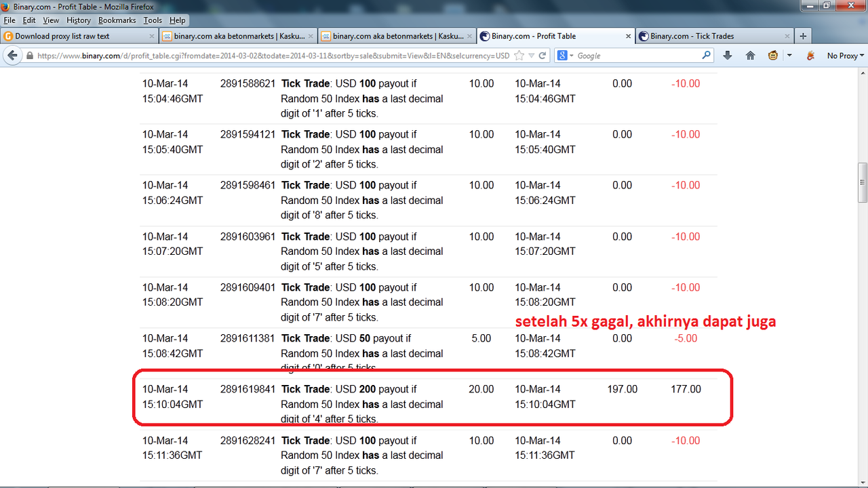The image size is (868, 488).
Task: Go to the Firefox home page icon
Action: point(750,56)
